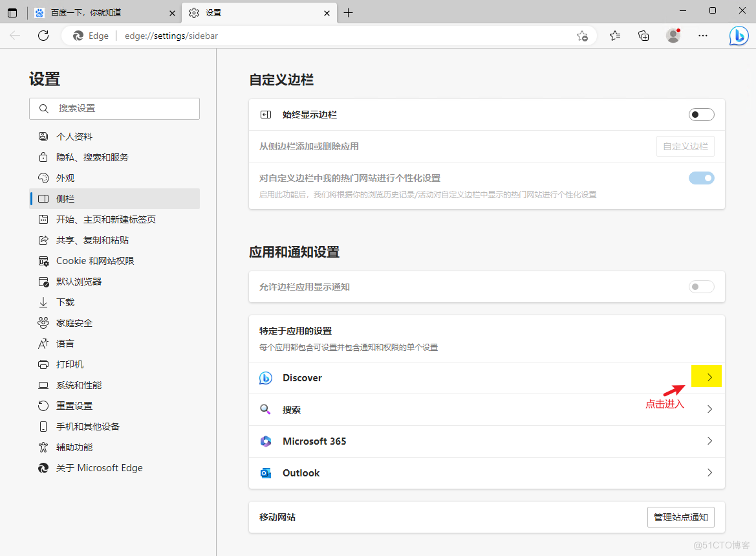Open About Microsoft Edge settings page
The width and height of the screenshot is (756, 556).
click(x=99, y=468)
